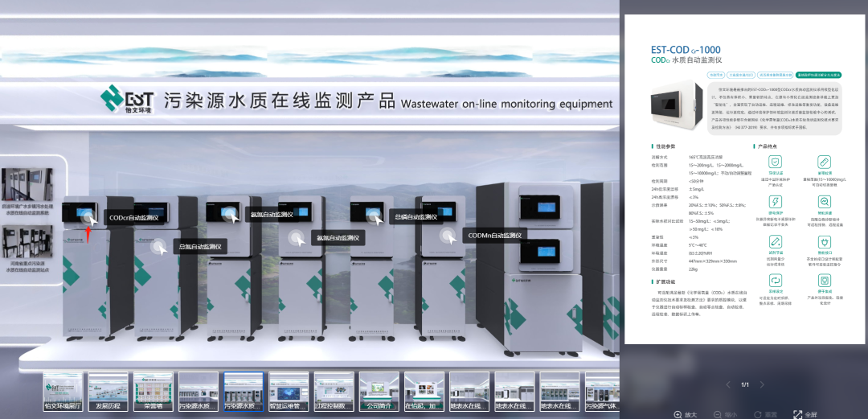Click the 放大 zoom-in magnifier icon

[678, 414]
